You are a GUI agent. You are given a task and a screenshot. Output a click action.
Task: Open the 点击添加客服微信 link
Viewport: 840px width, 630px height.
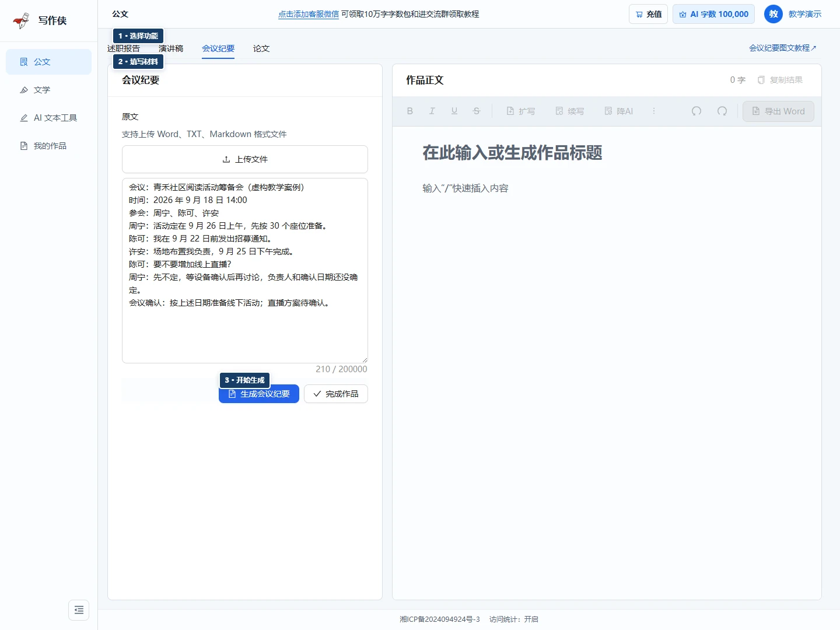[x=309, y=14]
